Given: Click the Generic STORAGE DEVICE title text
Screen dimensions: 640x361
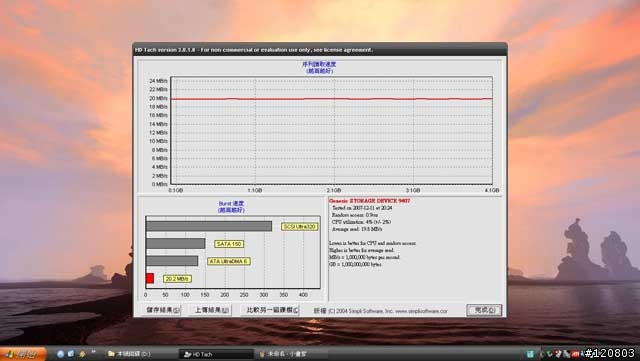Looking at the screenshot, I should [x=370, y=201].
